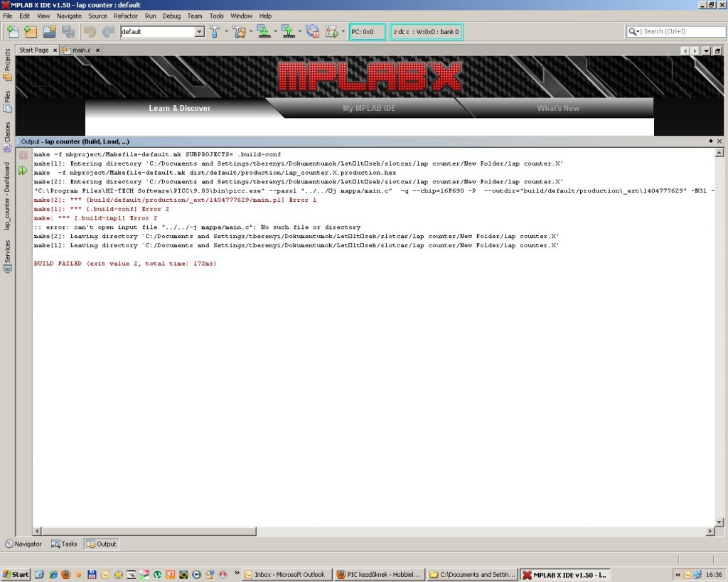Click the W:0x0 bank 0 status field
This screenshot has width=728, height=582.
pyautogui.click(x=427, y=31)
